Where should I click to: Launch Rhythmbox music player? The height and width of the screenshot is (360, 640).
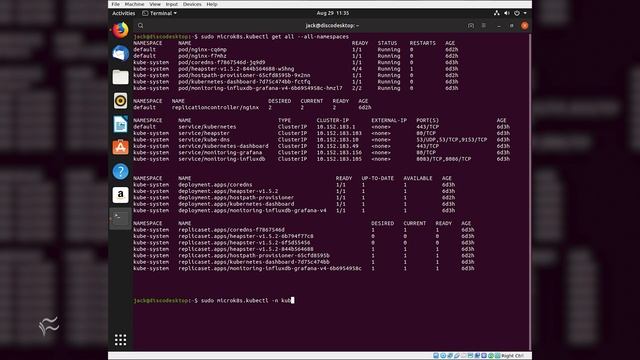[120, 100]
